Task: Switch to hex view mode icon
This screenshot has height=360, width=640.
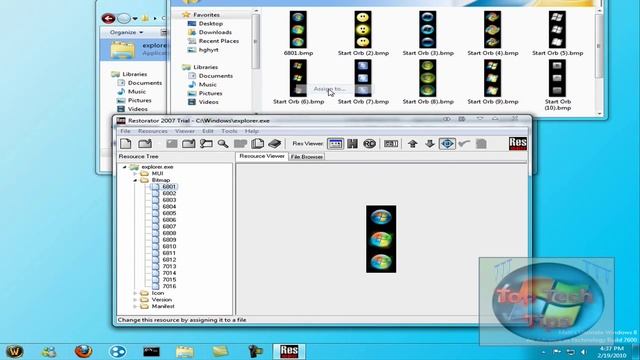Action: (353, 144)
